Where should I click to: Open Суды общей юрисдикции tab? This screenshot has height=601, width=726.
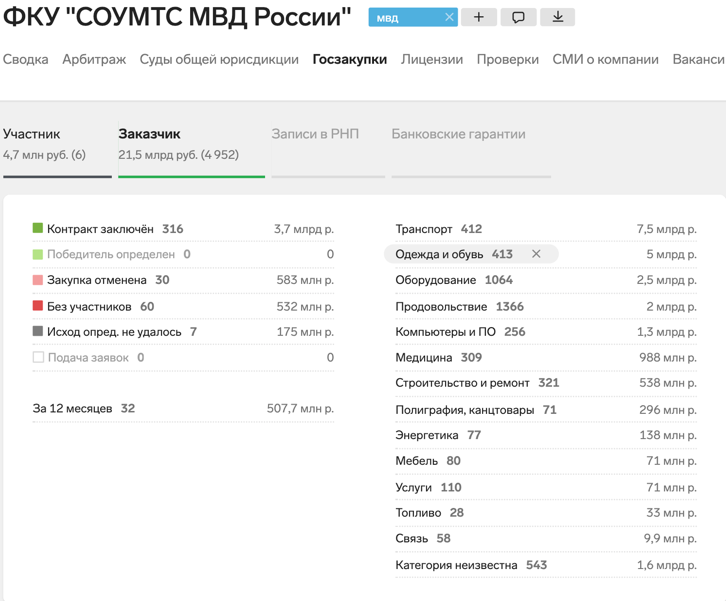[x=219, y=60]
